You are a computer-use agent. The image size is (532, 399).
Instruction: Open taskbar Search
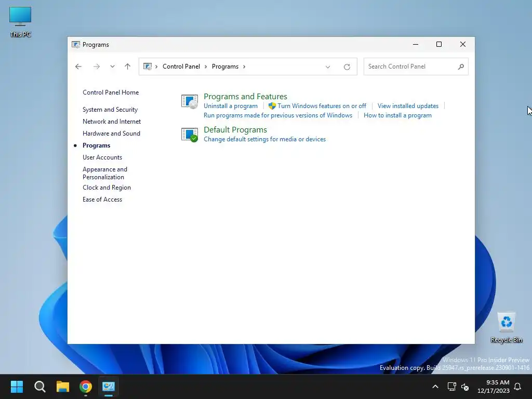(39, 387)
